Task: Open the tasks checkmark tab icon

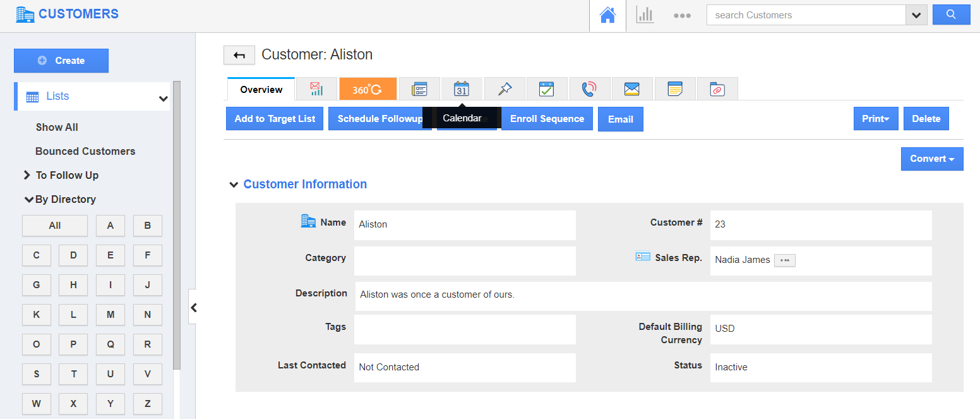Action: coord(547,89)
